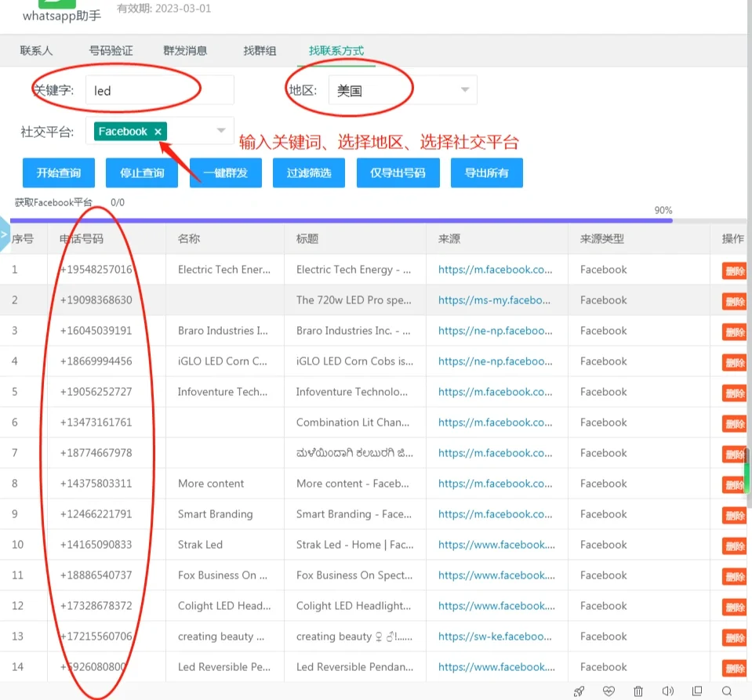Delete row 12 Colight LED entry
The width and height of the screenshot is (752, 700).
pyautogui.click(x=734, y=607)
